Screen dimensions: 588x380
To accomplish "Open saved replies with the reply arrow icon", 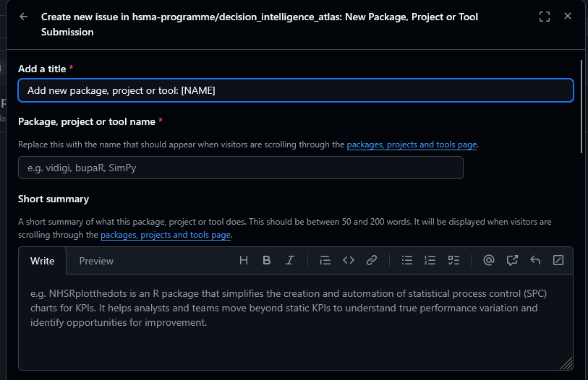I will coord(535,260).
